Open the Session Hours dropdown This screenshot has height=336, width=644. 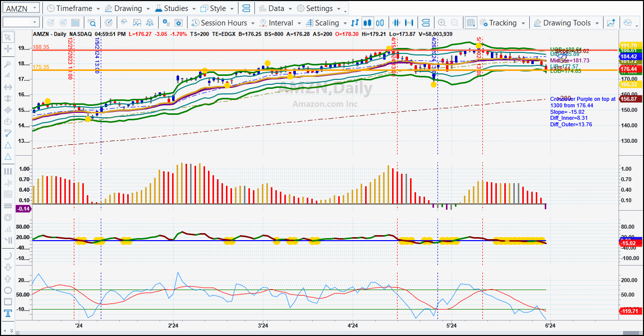[223, 23]
